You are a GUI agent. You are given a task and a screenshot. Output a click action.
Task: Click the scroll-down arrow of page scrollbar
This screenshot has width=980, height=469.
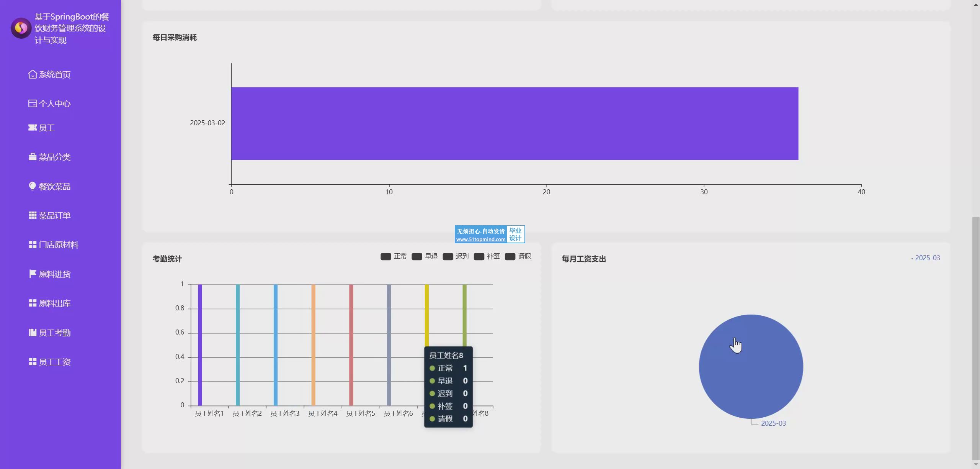coord(976,464)
